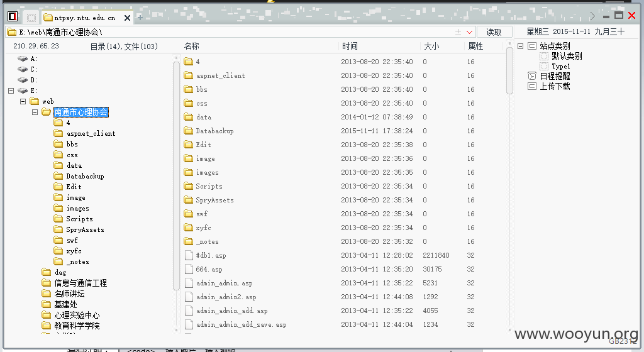Click folder tree vertical scrollbar
Viewport: 644px width, 352px height.
pyautogui.click(x=177, y=177)
